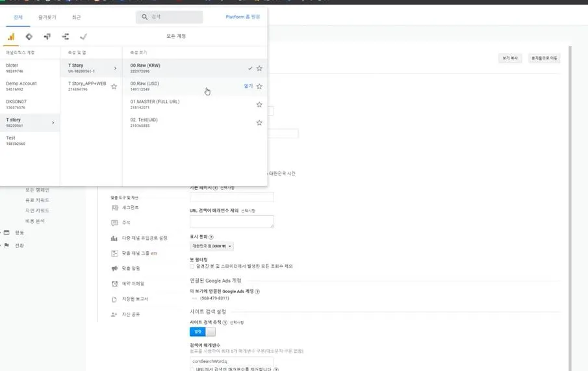Viewport: 588px width, 371px height.
Task: Click the 맞춤 알림 megaphone icon
Action: pos(114,268)
